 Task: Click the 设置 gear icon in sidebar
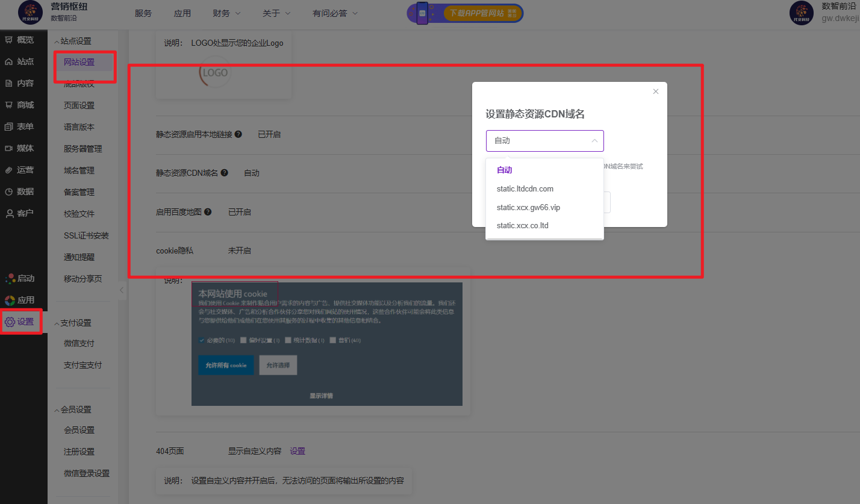pyautogui.click(x=10, y=322)
